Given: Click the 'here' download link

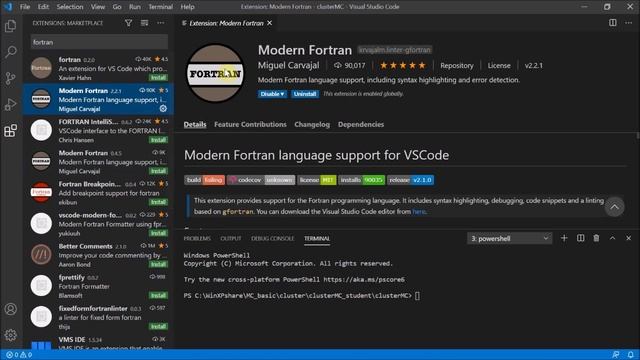Looking at the screenshot, I should pyautogui.click(x=419, y=211).
